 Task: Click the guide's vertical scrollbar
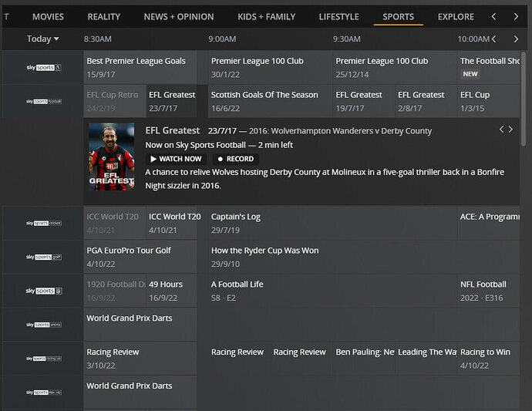(524, 99)
